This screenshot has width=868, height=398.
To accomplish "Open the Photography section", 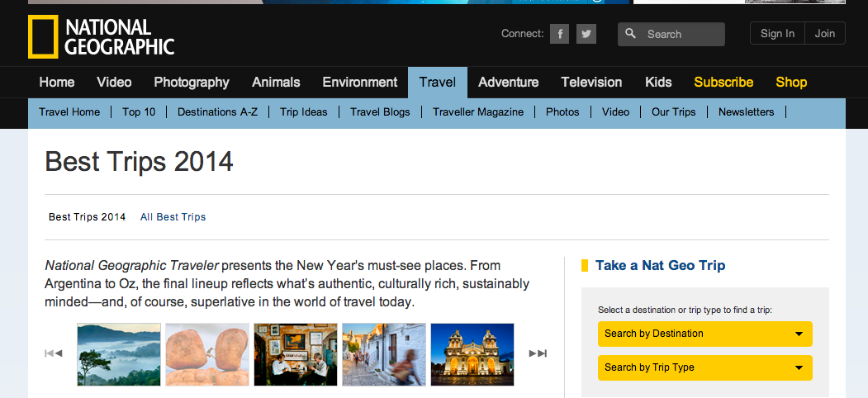I will 192,83.
